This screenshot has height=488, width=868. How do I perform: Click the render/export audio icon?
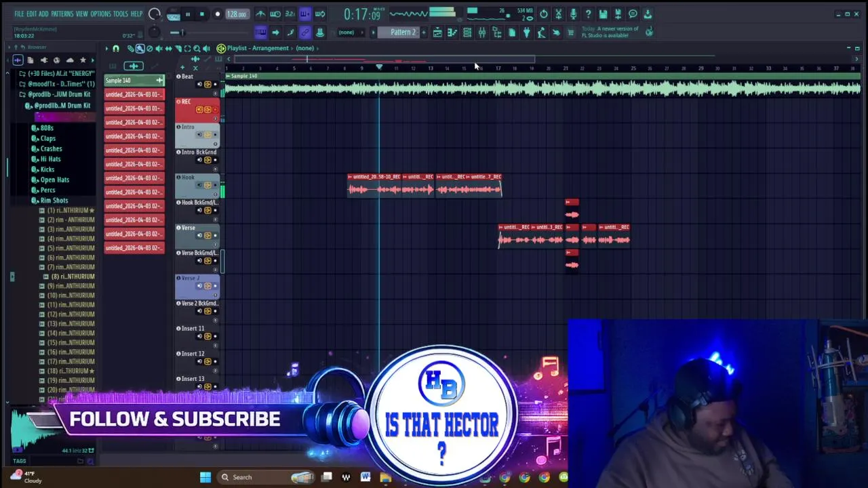pos(618,14)
